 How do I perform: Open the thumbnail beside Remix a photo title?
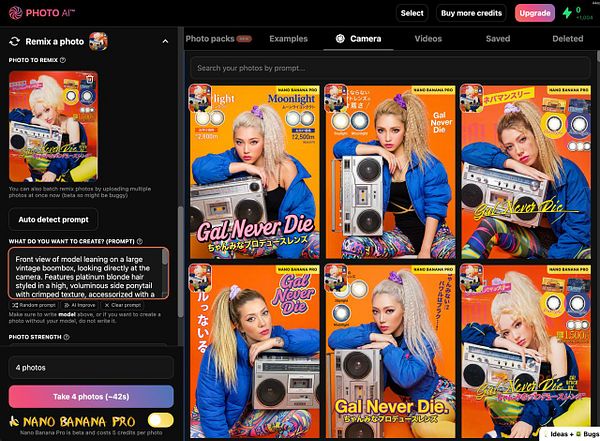pyautogui.click(x=98, y=41)
